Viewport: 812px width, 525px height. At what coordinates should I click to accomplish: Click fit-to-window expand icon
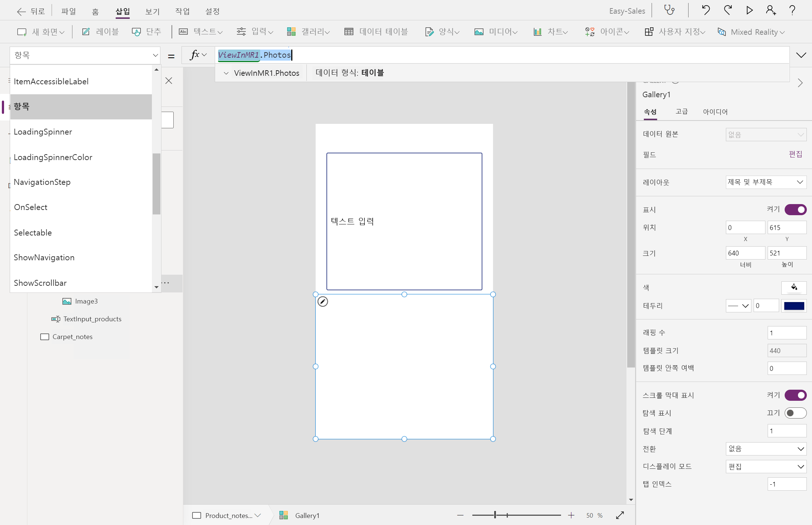[620, 515]
